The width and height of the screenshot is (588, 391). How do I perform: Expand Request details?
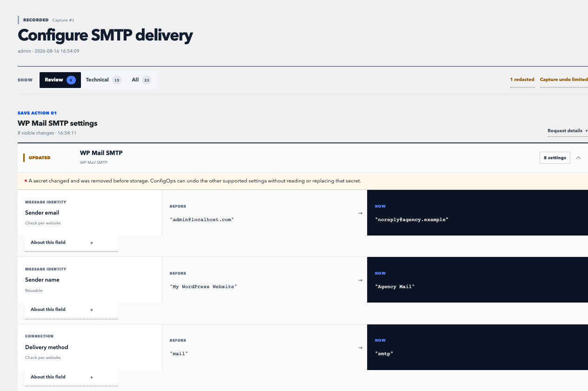(568, 131)
